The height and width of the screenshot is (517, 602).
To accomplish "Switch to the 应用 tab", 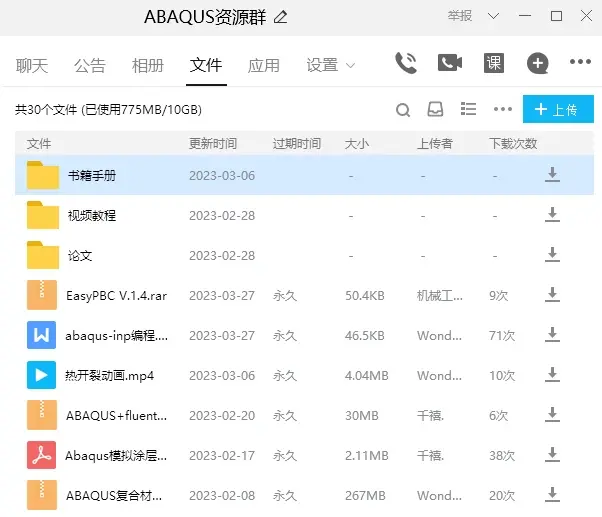I will (x=264, y=66).
